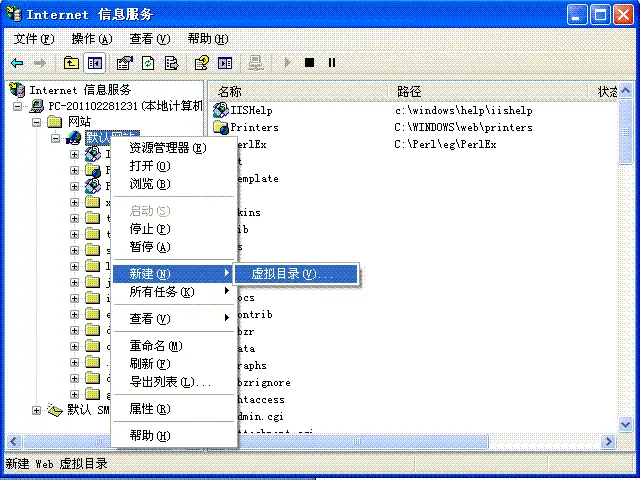The height and width of the screenshot is (480, 640).
Task: Choose 浏览(B) from context menu
Action: [x=174, y=184]
